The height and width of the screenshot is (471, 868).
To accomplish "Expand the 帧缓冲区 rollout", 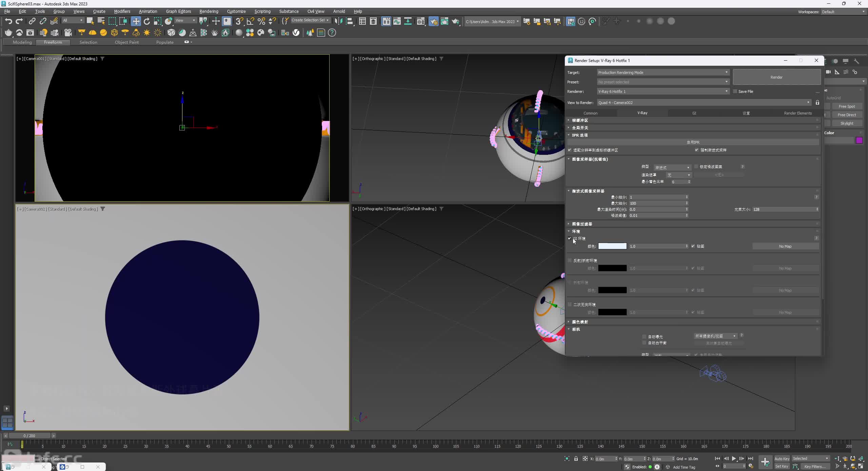I will pyautogui.click(x=694, y=120).
